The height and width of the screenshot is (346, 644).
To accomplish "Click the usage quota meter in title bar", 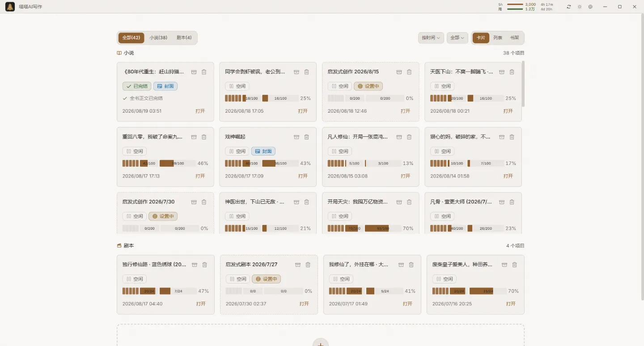I will point(525,7).
